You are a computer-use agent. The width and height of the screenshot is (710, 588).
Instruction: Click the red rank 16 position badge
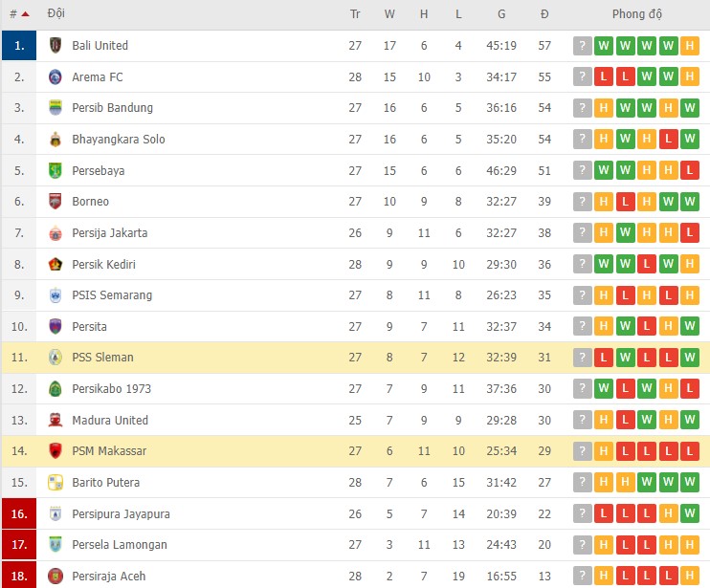tap(19, 513)
